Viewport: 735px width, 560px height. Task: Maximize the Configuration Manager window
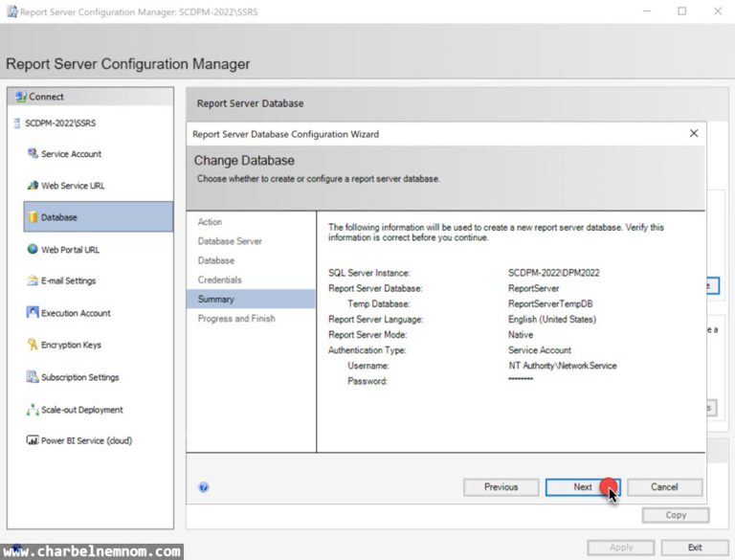682,11
